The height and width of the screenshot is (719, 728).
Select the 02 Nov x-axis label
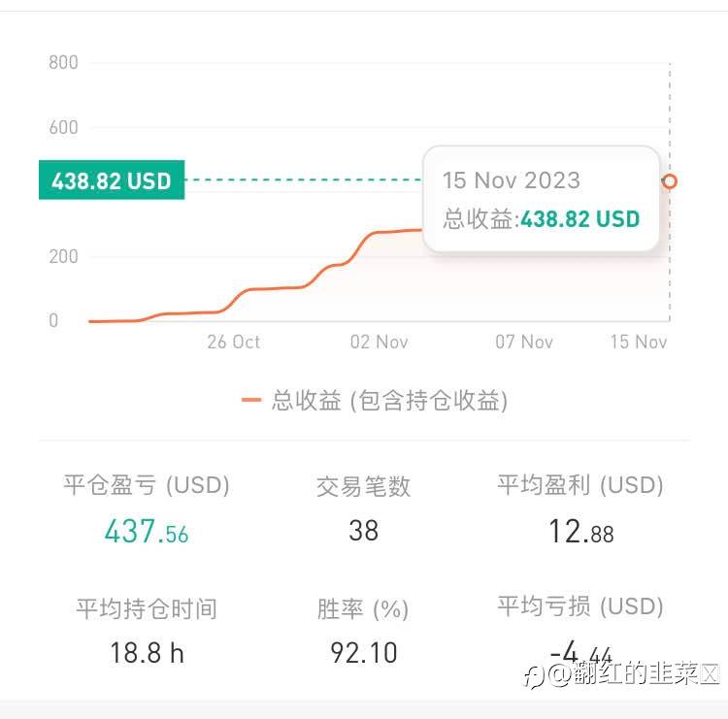click(x=379, y=342)
